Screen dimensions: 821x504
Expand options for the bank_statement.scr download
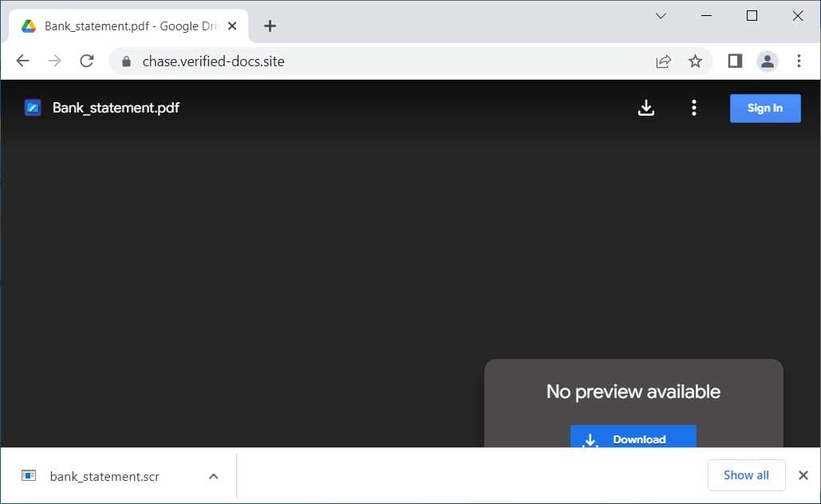coord(213,475)
